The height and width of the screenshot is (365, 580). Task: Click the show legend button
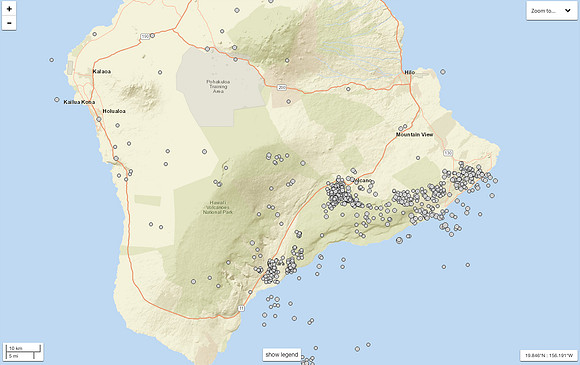[x=282, y=355]
